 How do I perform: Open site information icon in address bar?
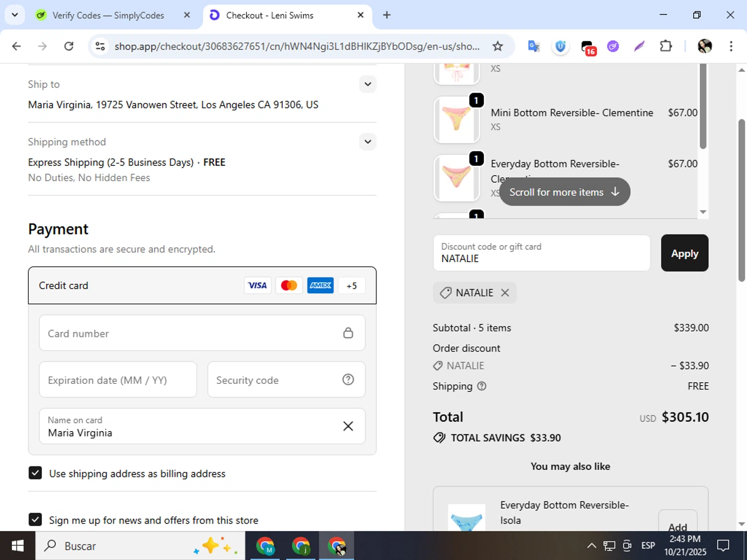tap(100, 46)
